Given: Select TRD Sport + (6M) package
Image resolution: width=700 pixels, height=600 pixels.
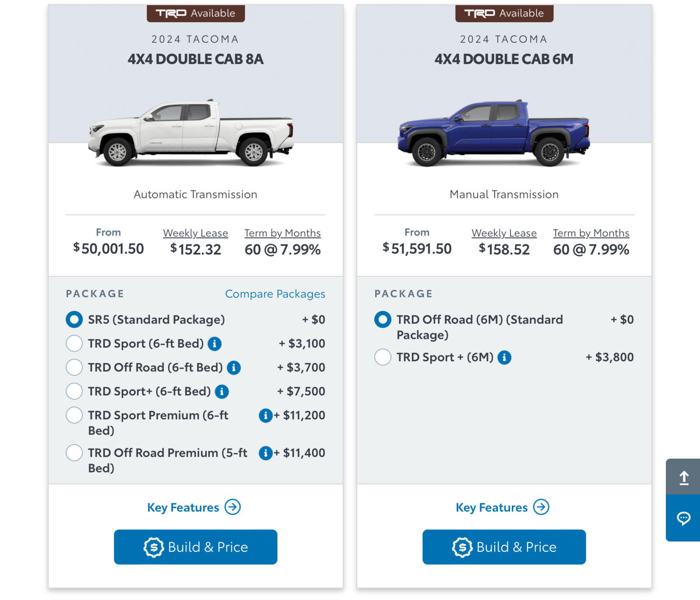Looking at the screenshot, I should pyautogui.click(x=383, y=357).
